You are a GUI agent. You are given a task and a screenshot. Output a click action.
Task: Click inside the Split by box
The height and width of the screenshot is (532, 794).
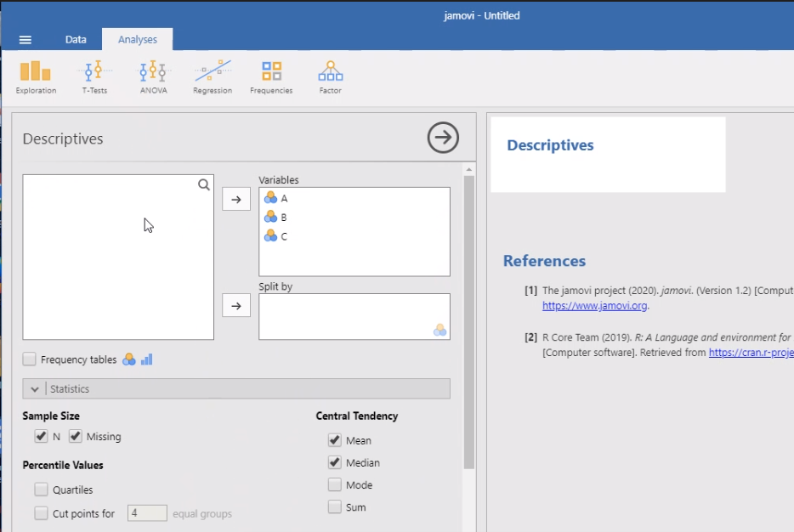[354, 316]
